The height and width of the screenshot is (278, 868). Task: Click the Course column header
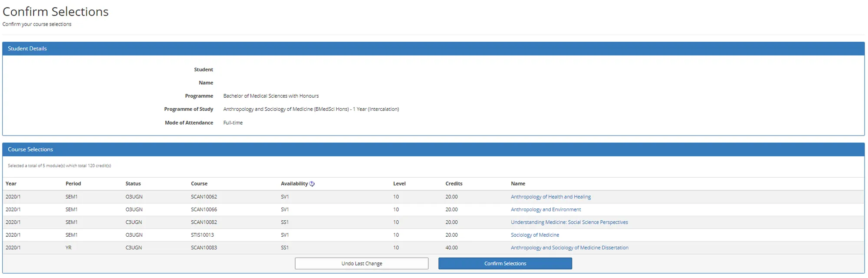pos(199,184)
